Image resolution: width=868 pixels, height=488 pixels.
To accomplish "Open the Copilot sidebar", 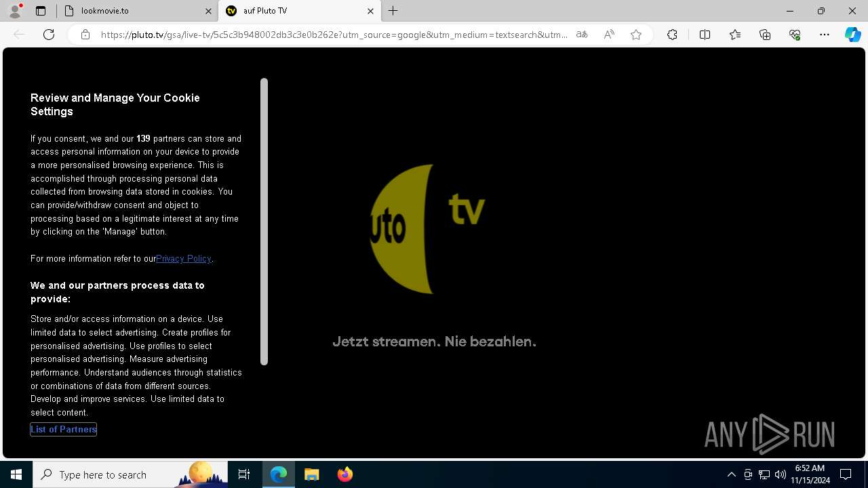I will pos(852,35).
